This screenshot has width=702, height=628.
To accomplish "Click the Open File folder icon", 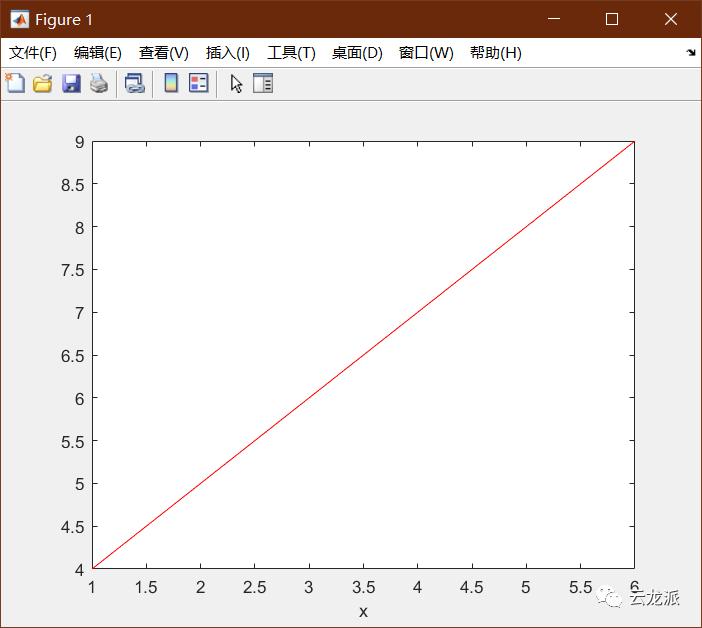I will coord(43,84).
